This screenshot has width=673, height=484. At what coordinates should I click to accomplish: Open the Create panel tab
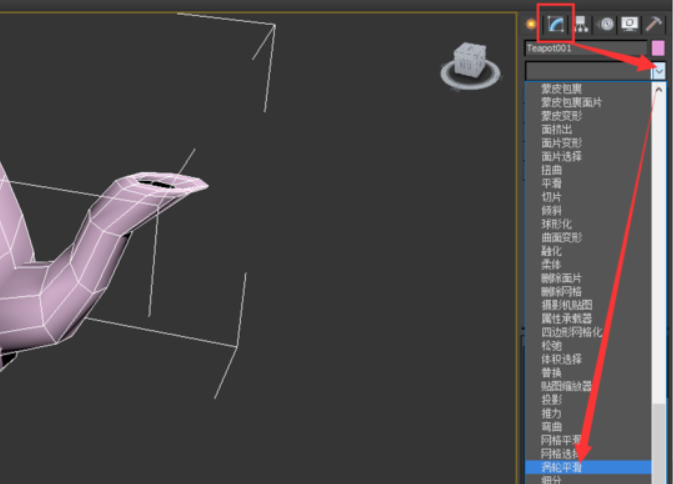531,24
